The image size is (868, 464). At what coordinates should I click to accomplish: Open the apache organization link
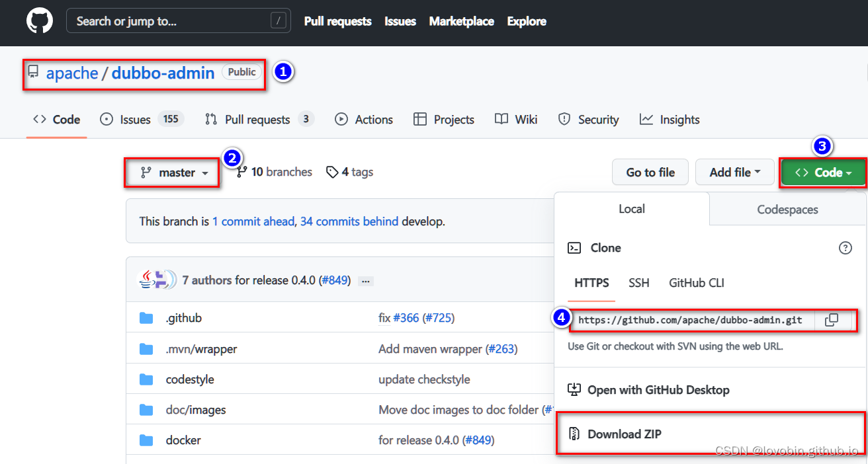72,73
